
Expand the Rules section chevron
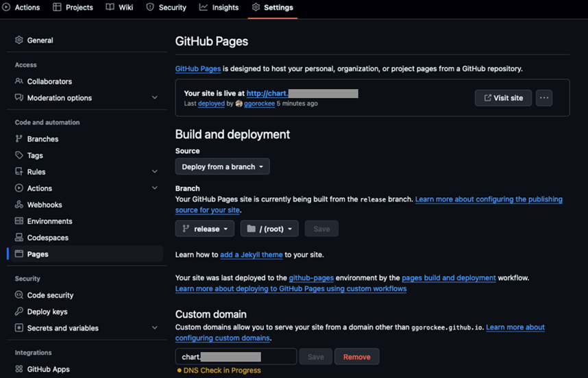click(154, 172)
